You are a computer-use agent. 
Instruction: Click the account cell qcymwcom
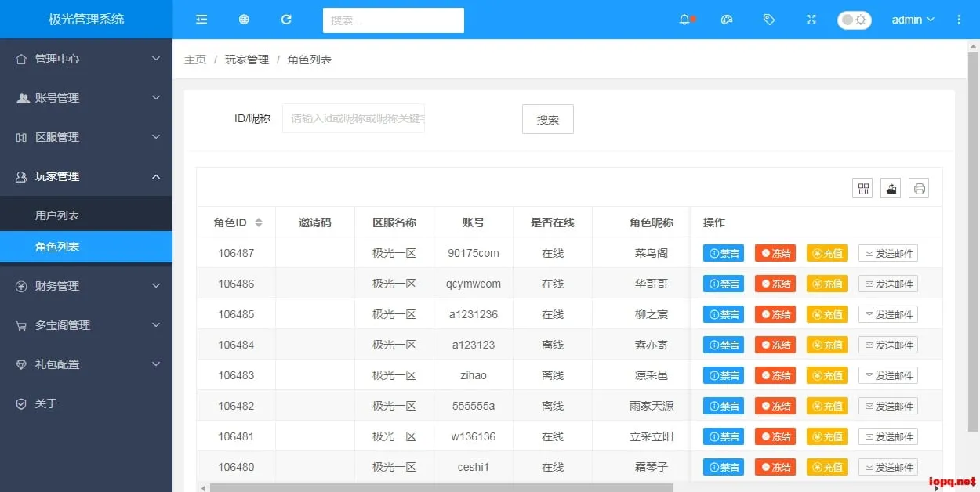(x=474, y=284)
